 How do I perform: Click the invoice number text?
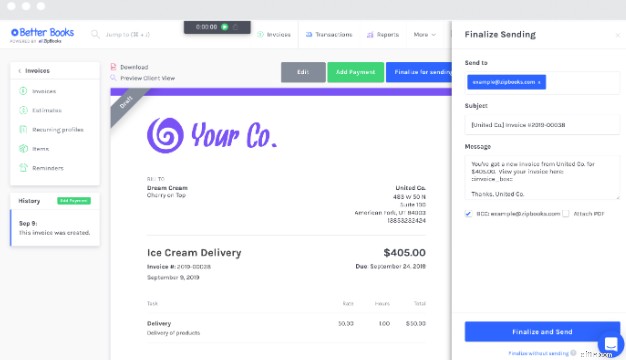[179, 267]
